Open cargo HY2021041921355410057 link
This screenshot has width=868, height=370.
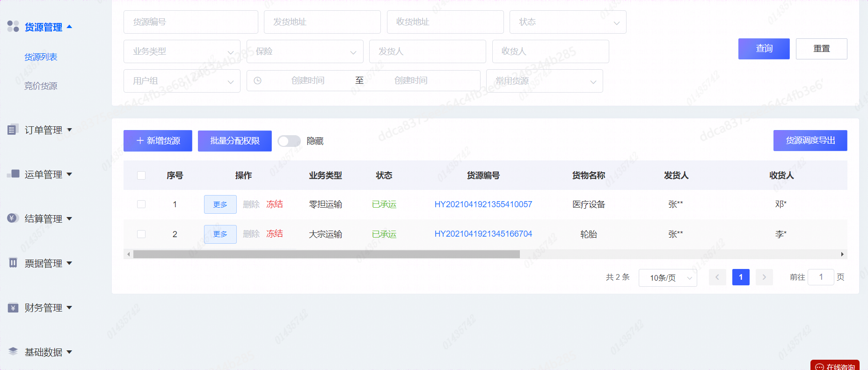click(x=483, y=204)
